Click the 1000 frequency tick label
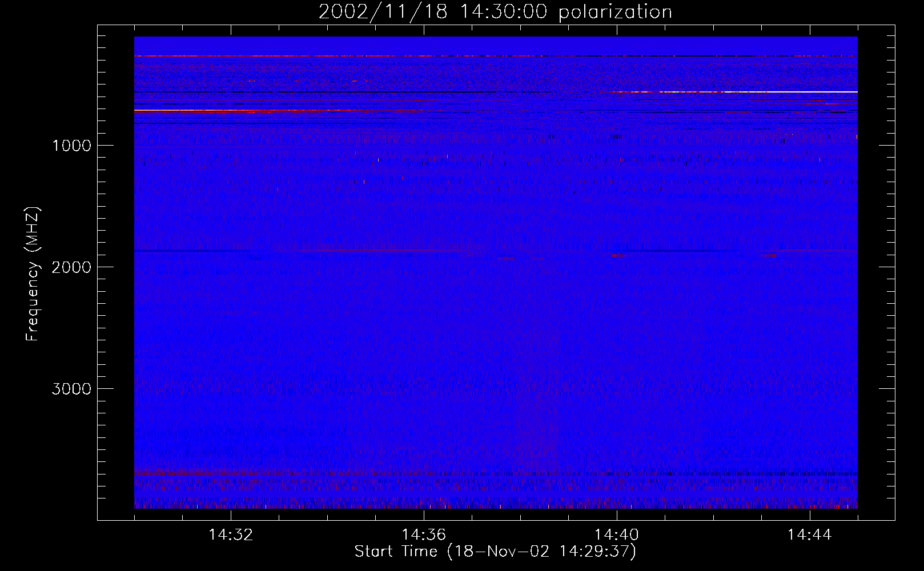Image resolution: width=924 pixels, height=571 pixels. 71,146
